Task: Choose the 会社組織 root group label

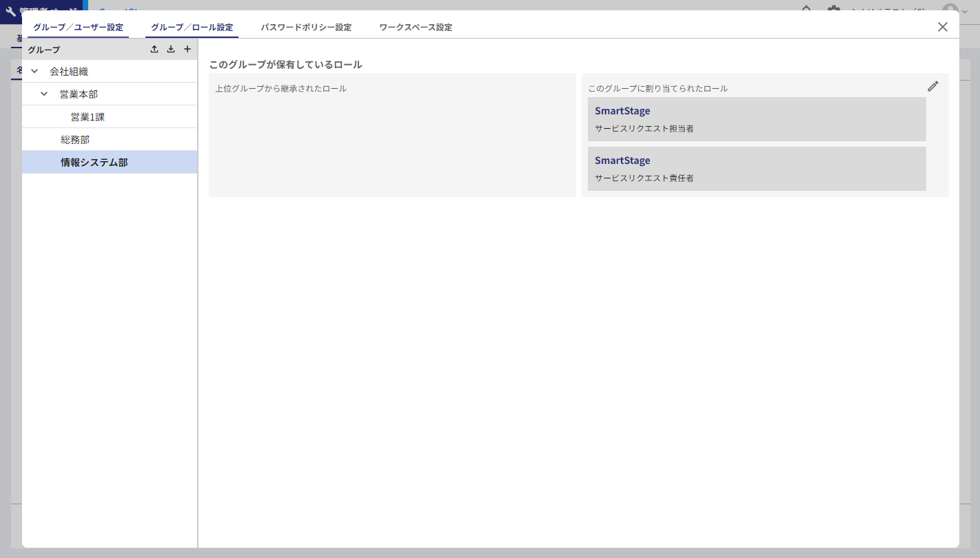Action: coord(69,71)
